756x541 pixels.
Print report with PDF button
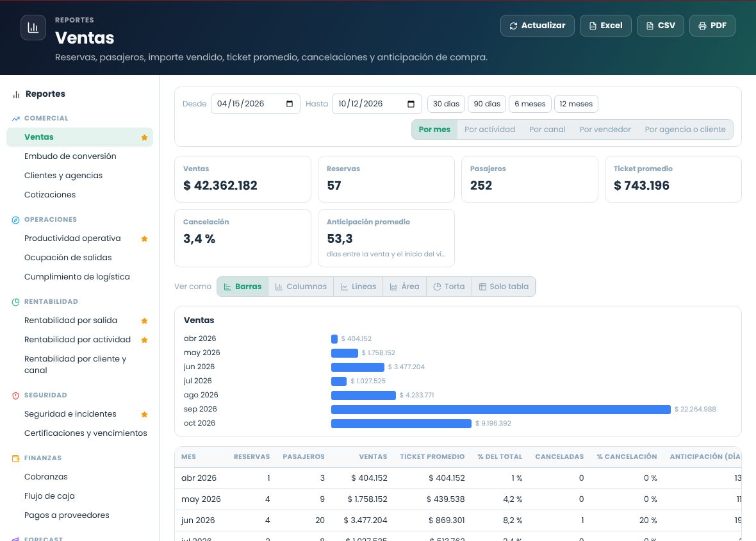tap(712, 26)
